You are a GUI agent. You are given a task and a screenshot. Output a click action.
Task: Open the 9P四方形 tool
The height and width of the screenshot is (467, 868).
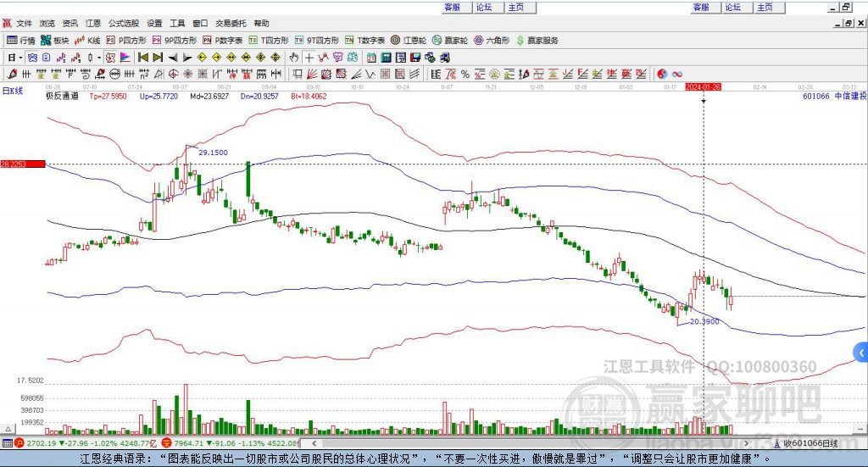(x=175, y=41)
